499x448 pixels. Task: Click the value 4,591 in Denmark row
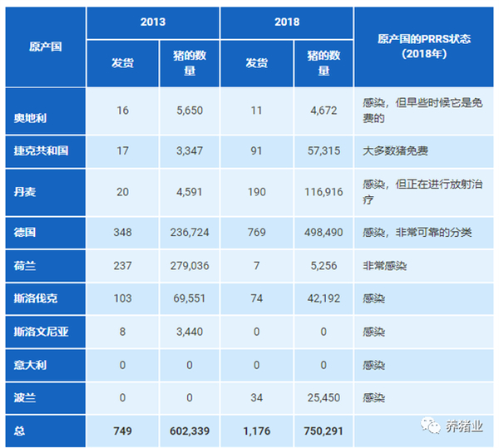click(x=190, y=192)
